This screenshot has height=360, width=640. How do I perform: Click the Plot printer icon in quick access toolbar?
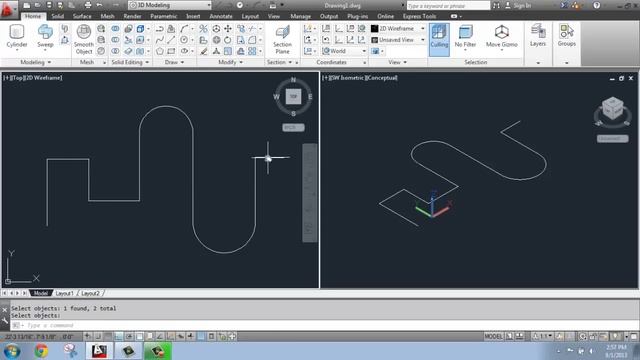click(x=88, y=5)
